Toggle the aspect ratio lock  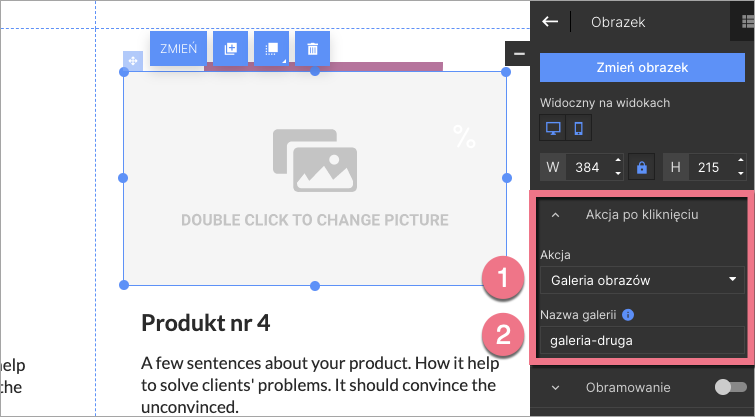click(643, 167)
